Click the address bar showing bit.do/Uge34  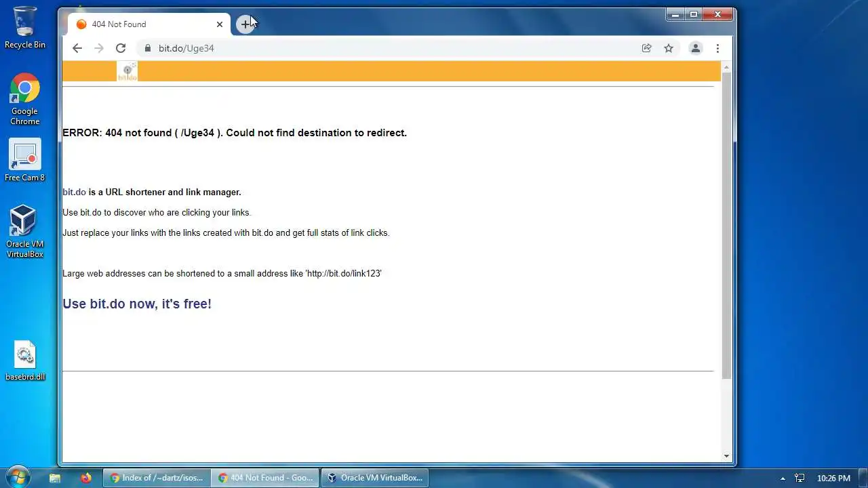[x=387, y=48]
